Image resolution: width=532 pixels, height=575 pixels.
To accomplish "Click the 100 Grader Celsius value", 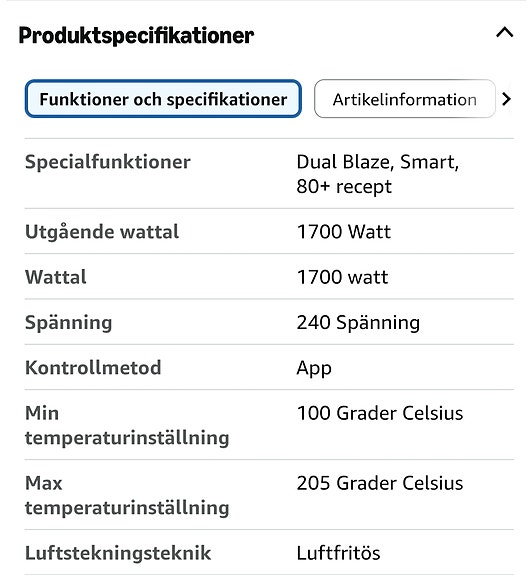I will (380, 413).
